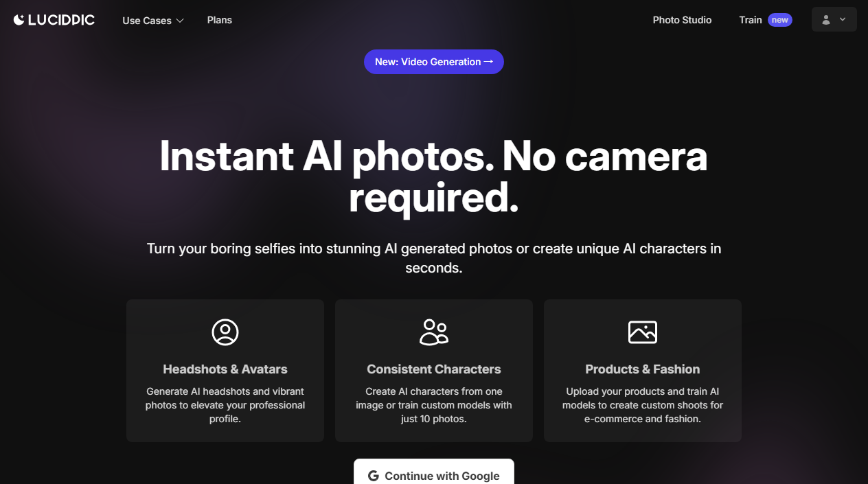Open the Plans page
This screenshot has width=868, height=484.
tap(220, 20)
